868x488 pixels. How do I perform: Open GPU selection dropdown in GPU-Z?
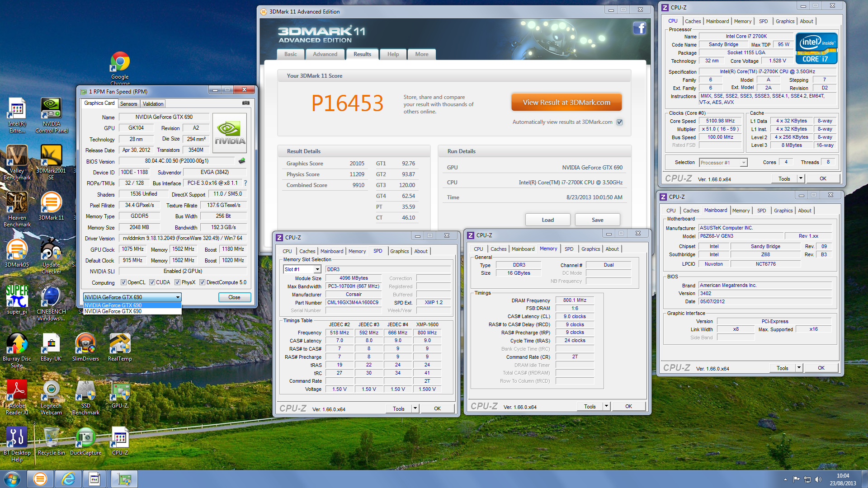132,297
